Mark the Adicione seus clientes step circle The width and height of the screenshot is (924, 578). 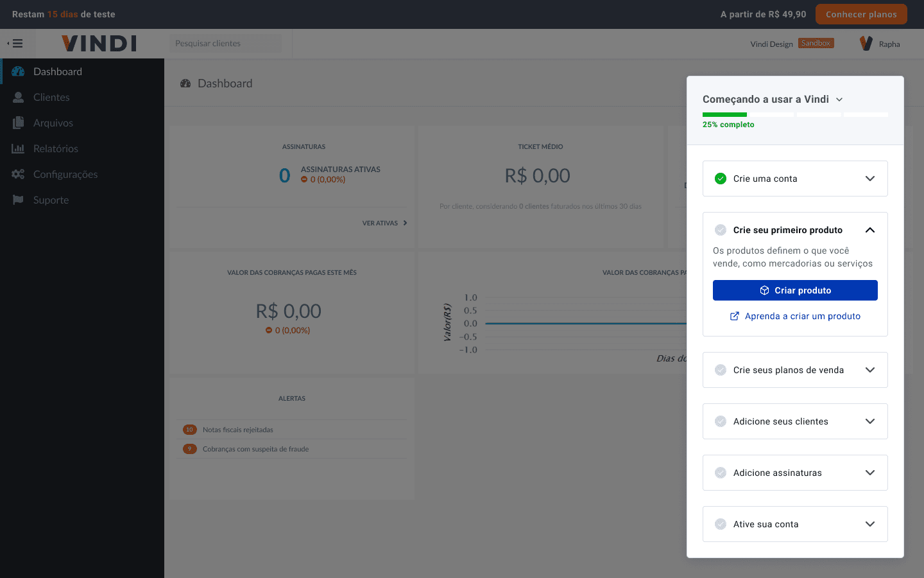[x=721, y=421]
